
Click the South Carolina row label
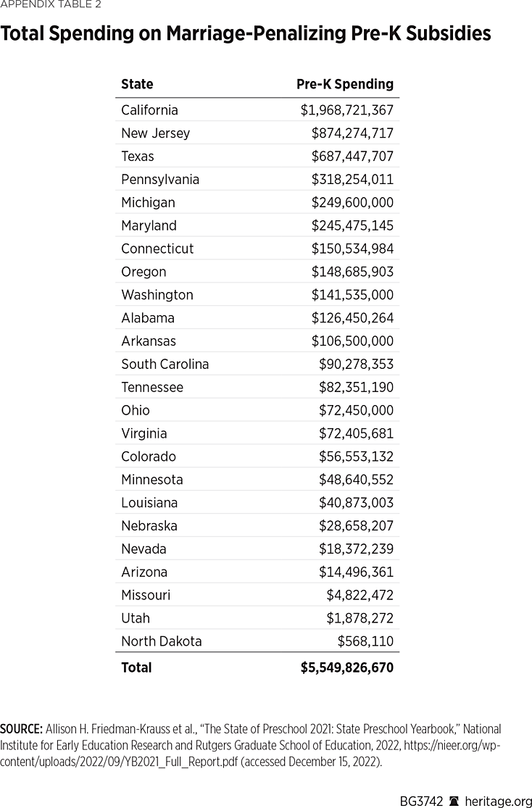165,364
